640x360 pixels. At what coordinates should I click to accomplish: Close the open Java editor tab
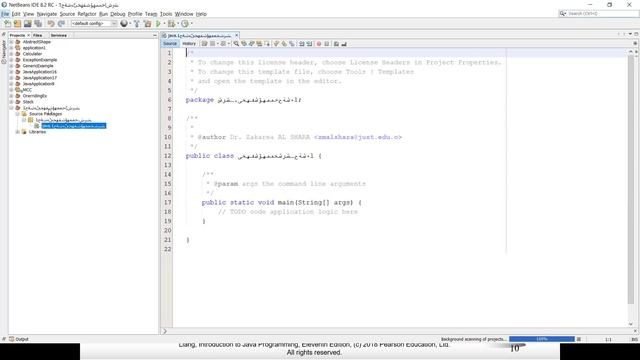tap(236, 36)
